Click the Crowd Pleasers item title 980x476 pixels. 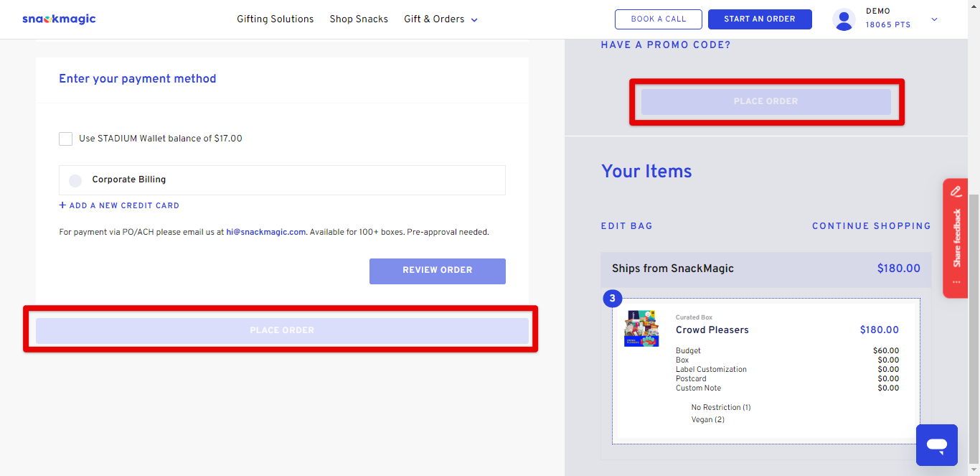[x=712, y=330]
